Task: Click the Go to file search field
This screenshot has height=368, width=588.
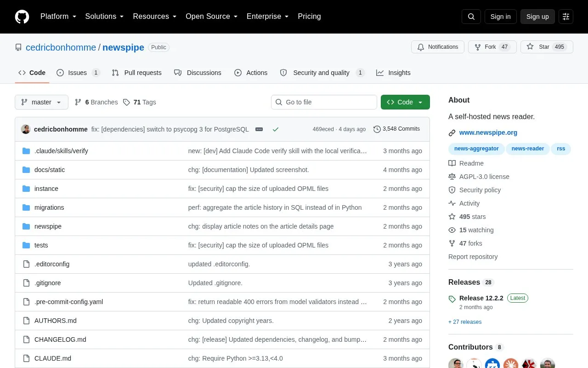Action: [324, 102]
